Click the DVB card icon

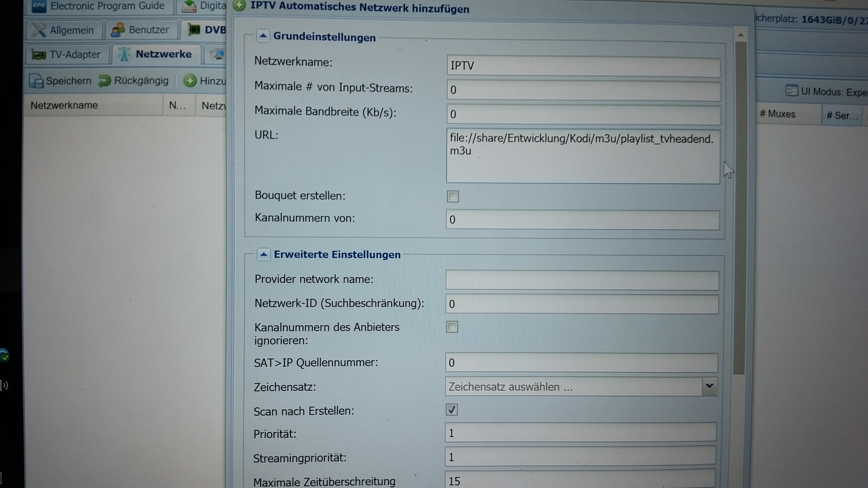[x=194, y=30]
